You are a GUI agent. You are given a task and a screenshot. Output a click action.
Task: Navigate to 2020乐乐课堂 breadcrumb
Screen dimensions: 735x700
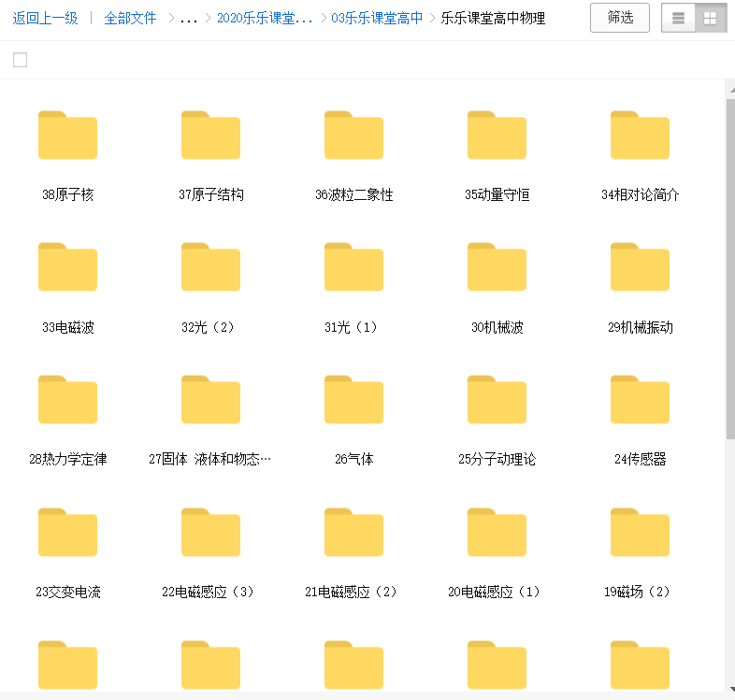265,19
